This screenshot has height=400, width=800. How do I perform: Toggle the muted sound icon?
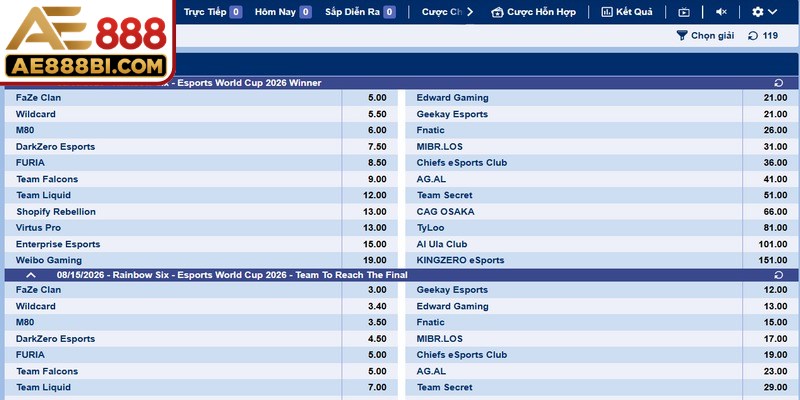(x=721, y=12)
